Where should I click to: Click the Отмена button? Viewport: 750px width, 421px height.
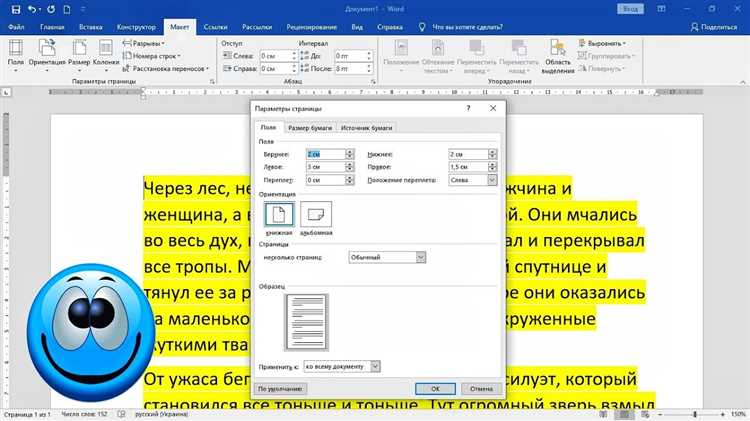coord(481,389)
